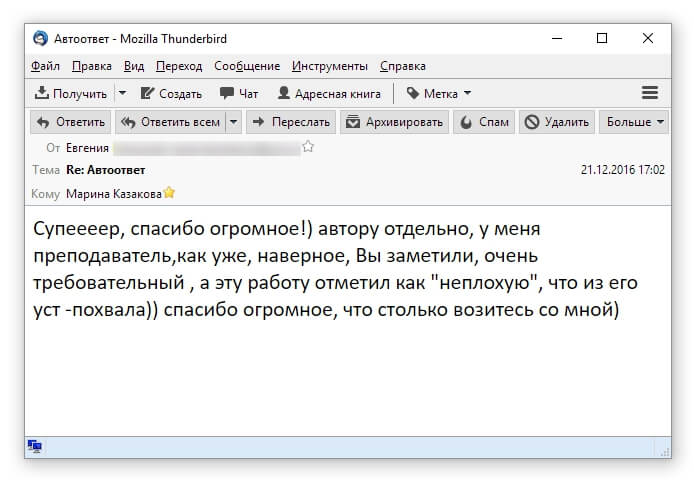Open the Инструменты menu
This screenshot has width=694, height=482.
(330, 66)
